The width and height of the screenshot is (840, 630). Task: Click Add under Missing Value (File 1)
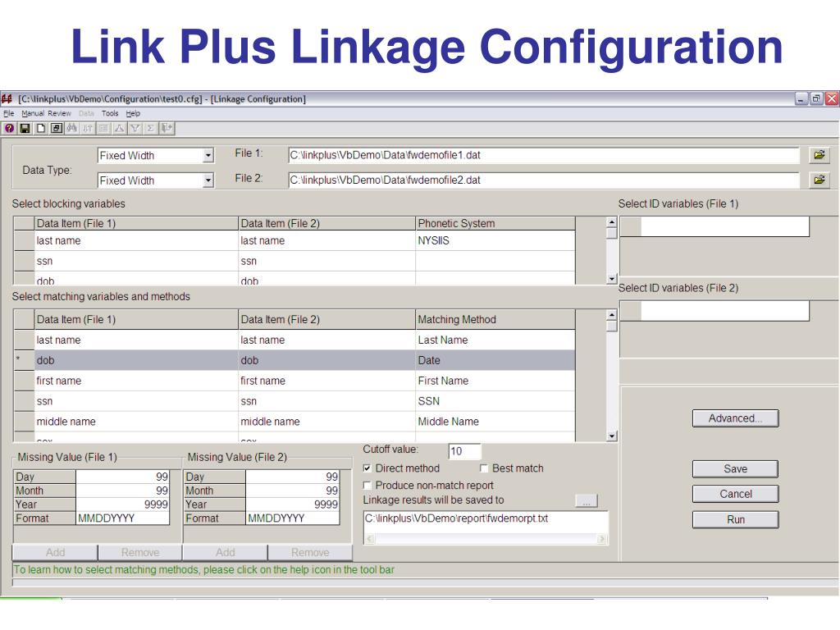click(55, 552)
